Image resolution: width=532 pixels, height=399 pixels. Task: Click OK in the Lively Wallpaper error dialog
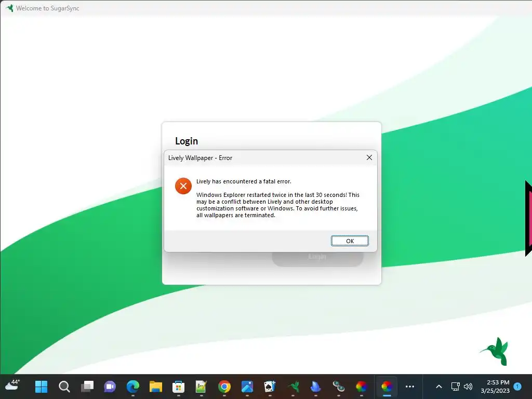click(350, 241)
